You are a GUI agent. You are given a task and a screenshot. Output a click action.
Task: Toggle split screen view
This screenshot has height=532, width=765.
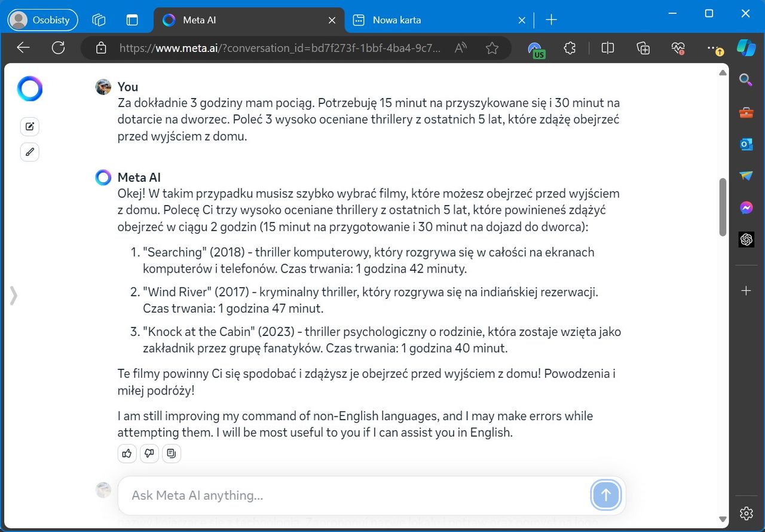608,48
